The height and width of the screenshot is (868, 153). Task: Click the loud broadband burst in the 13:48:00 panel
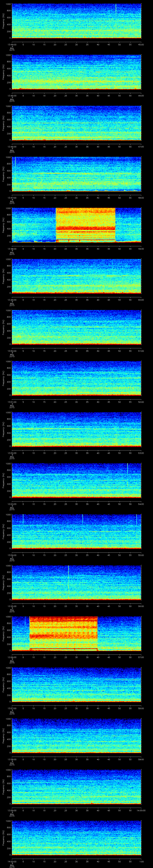85,225
